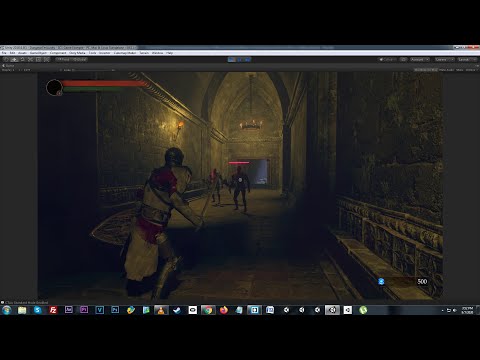
Task: Open Google Chrome from the taskbar
Action: 208,310
